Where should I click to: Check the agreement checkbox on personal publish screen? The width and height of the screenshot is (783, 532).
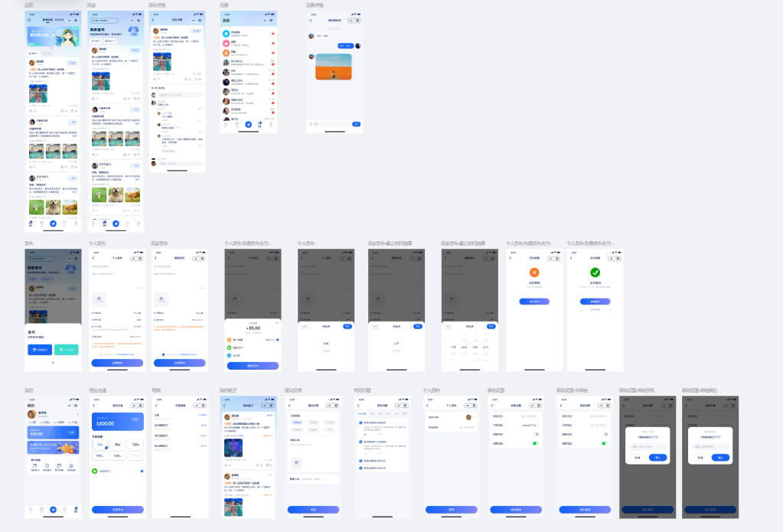click(x=102, y=354)
